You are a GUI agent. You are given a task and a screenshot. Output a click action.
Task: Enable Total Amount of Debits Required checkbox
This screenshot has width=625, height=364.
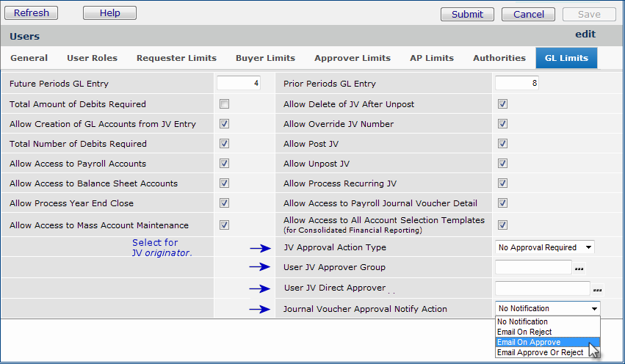pos(224,104)
